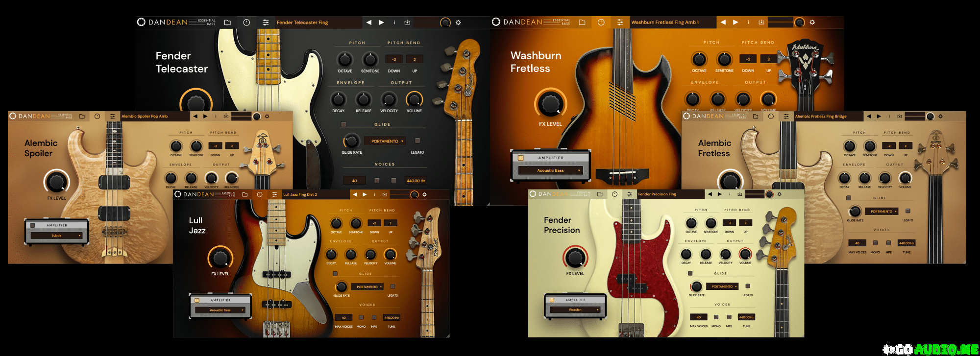
Task: Click 440.00 Hz tune field in Fender Telecaster
Action: click(416, 181)
